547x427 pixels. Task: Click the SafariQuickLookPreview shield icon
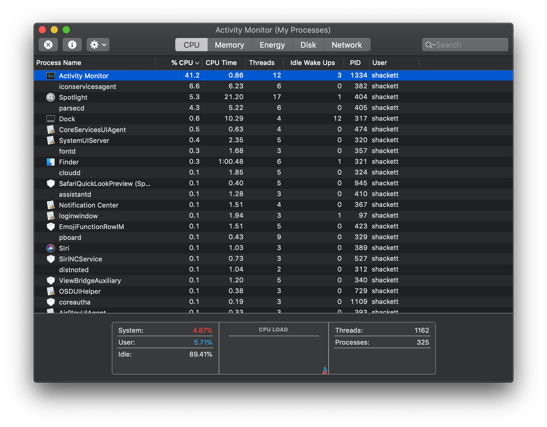point(51,183)
